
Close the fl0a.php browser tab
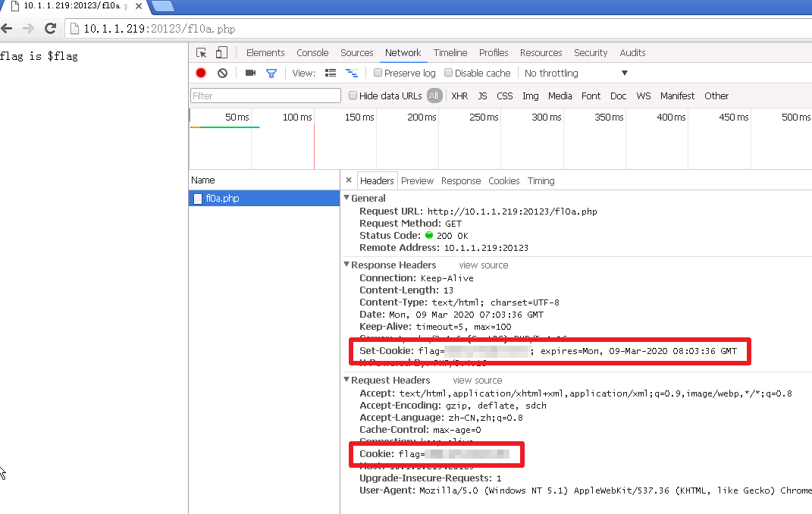point(139,6)
